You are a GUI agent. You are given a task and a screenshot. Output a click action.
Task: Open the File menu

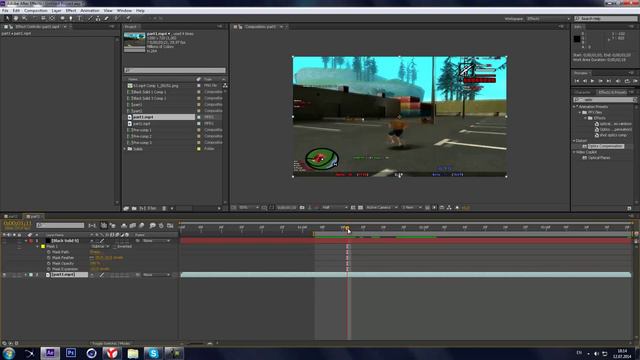[5, 11]
